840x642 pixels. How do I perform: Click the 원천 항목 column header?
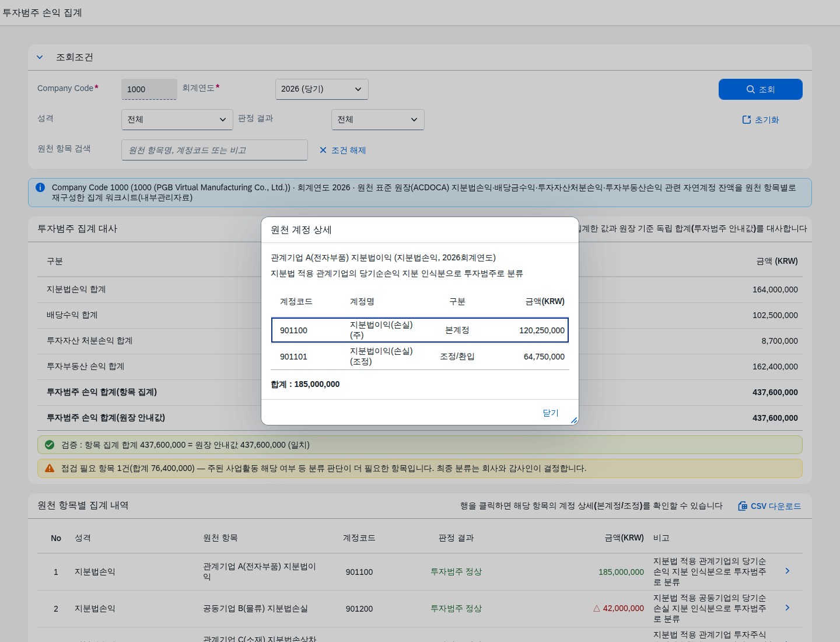pyautogui.click(x=220, y=538)
